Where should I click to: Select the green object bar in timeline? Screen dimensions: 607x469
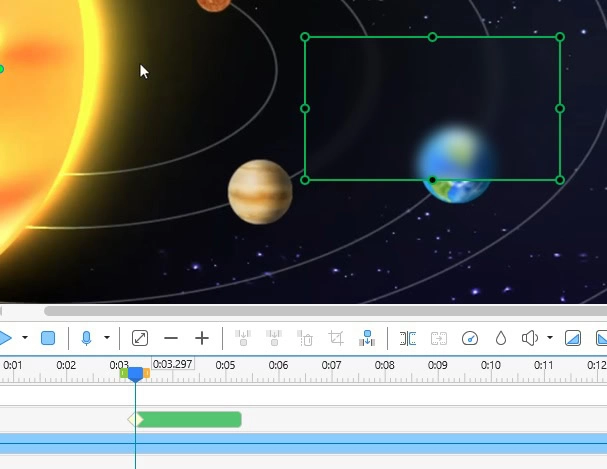tap(189, 419)
